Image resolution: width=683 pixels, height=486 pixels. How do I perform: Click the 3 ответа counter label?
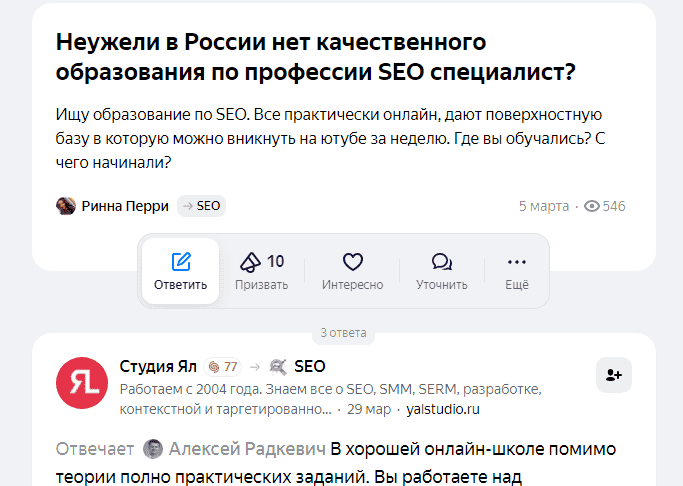coord(343,333)
